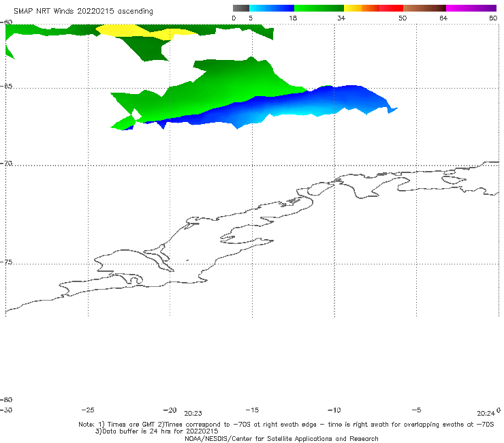The width and height of the screenshot is (504, 443).
Task: Click the latitude axis label "-65"
Action: tap(6, 87)
